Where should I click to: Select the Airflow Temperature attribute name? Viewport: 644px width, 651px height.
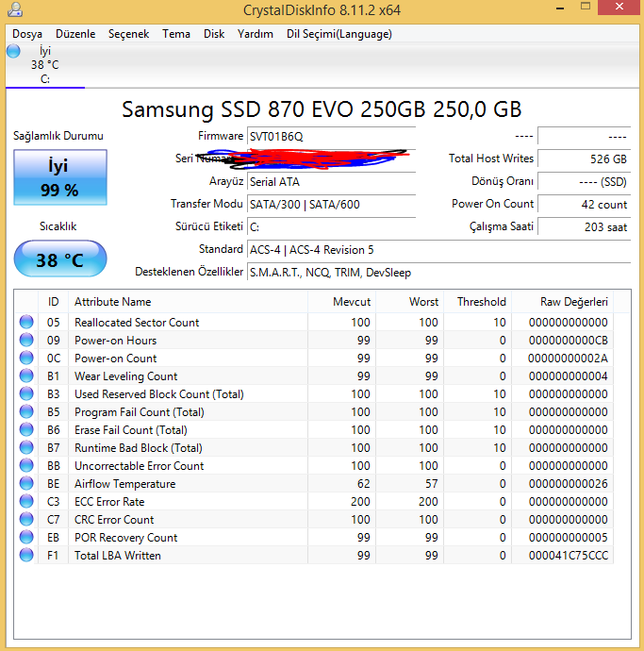click(x=124, y=484)
